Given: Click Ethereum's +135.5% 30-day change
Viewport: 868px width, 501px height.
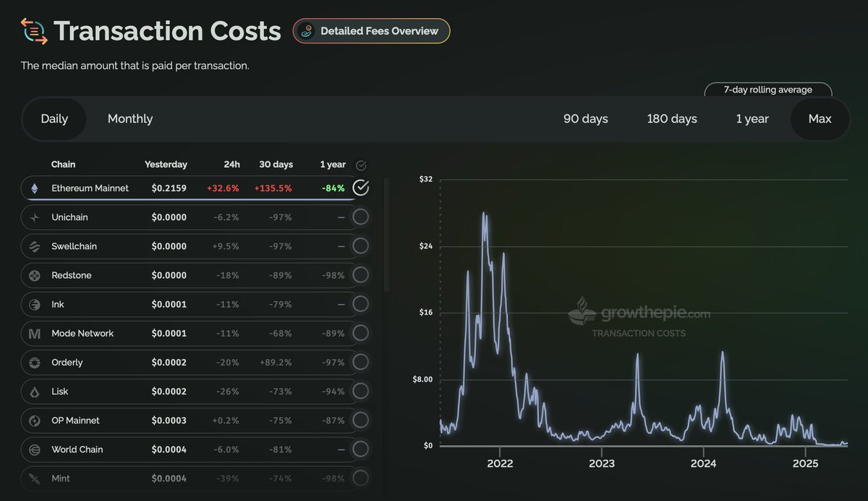Looking at the screenshot, I should click(273, 188).
